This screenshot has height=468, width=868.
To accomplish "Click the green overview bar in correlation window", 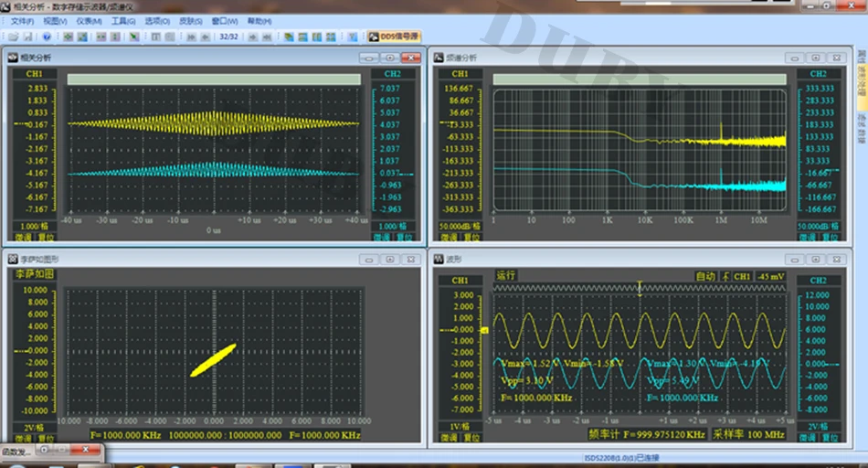I will coord(214,80).
